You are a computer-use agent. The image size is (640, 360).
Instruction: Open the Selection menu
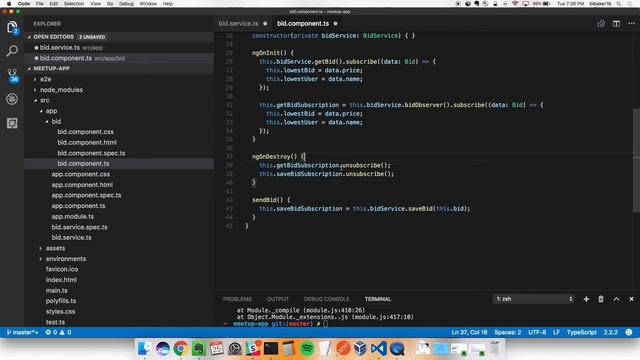(74, 4)
